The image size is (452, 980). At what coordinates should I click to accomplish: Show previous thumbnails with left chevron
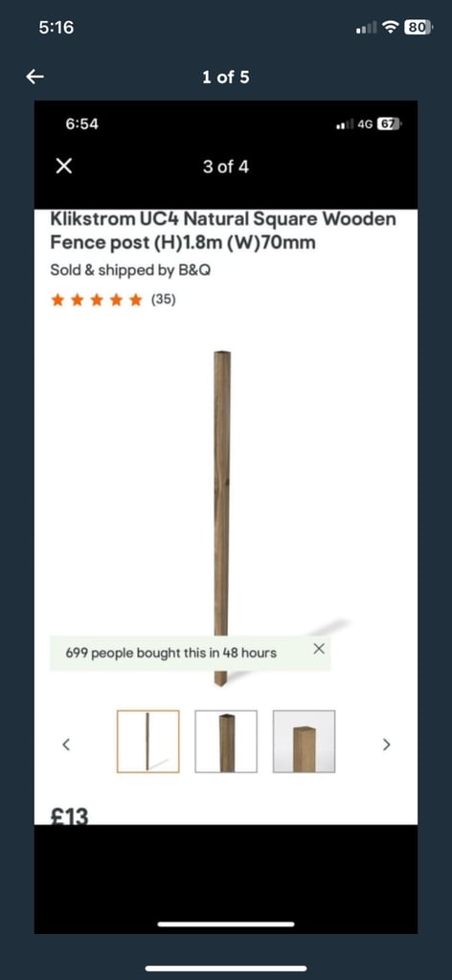click(x=66, y=745)
